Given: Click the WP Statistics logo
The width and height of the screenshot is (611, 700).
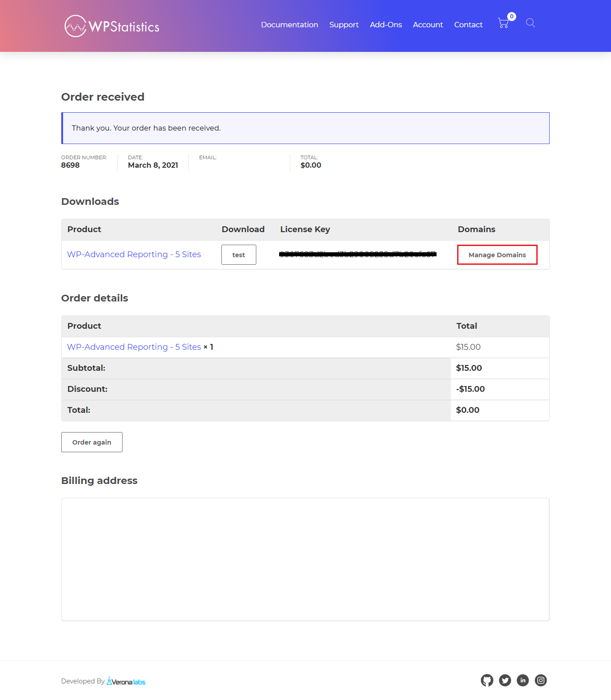Looking at the screenshot, I should tap(112, 25).
